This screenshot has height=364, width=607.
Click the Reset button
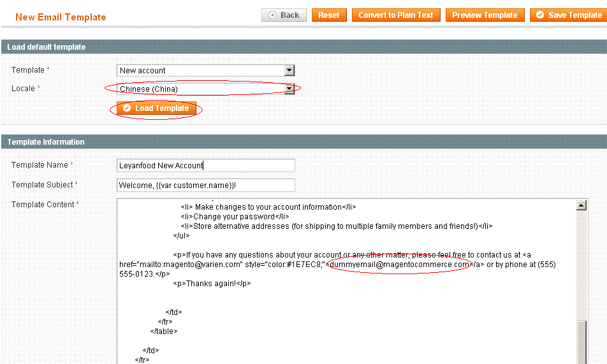(x=329, y=15)
